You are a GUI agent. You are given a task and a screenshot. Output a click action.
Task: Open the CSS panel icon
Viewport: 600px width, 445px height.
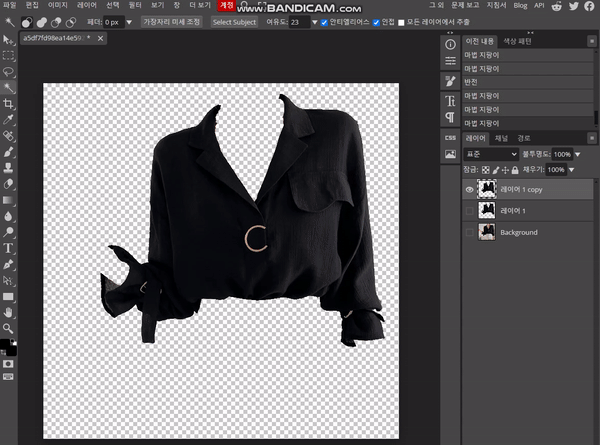450,138
